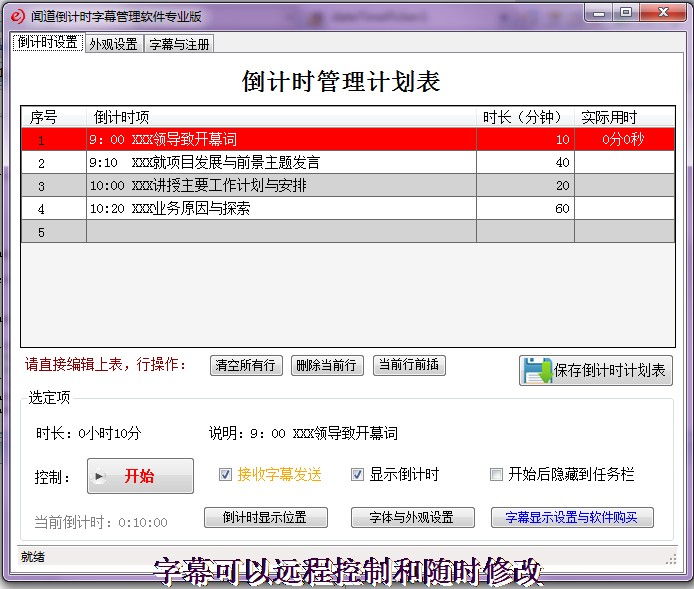Switch to the 倒计时设置 tab
The height and width of the screenshot is (589, 694).
48,43
